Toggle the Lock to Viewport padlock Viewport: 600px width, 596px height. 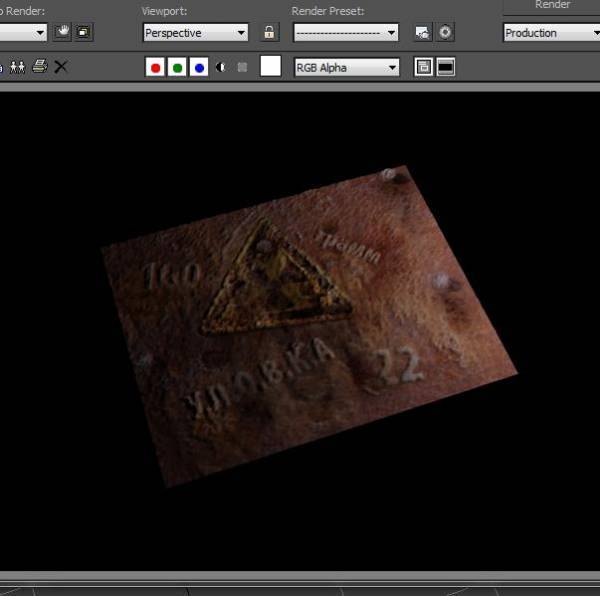(269, 32)
